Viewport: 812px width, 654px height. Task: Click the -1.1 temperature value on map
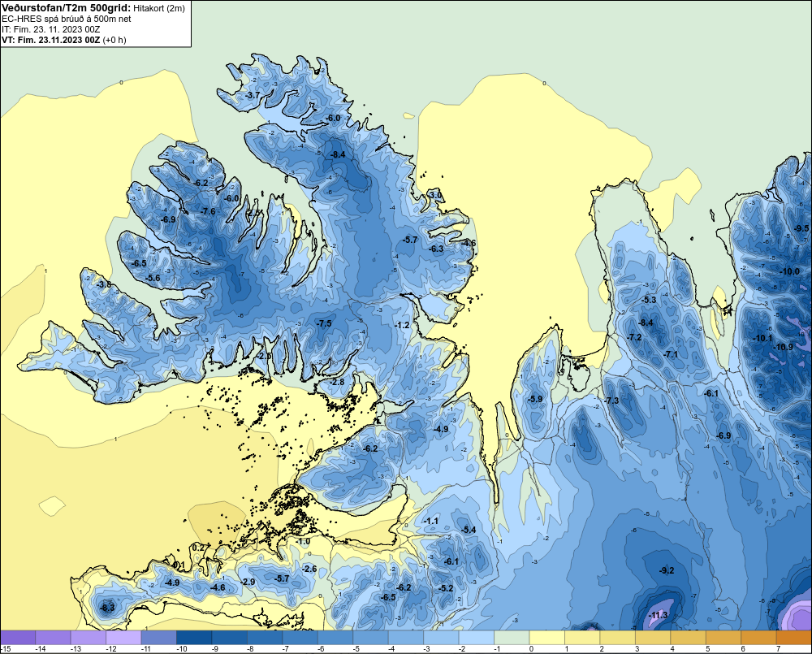431,522
